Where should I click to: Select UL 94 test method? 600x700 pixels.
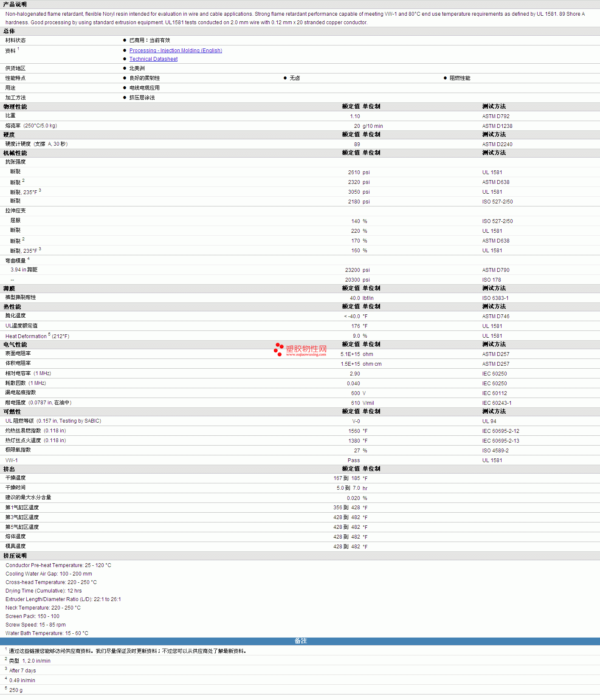[489, 421]
